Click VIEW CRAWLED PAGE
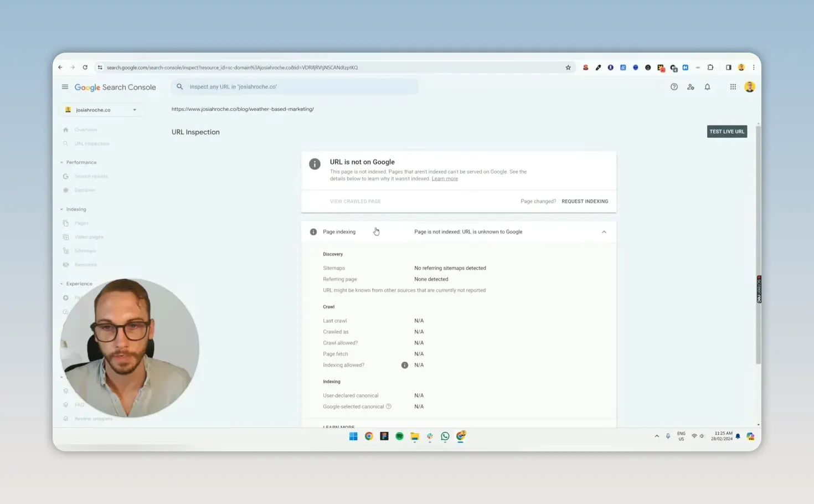The width and height of the screenshot is (814, 504). (x=356, y=202)
